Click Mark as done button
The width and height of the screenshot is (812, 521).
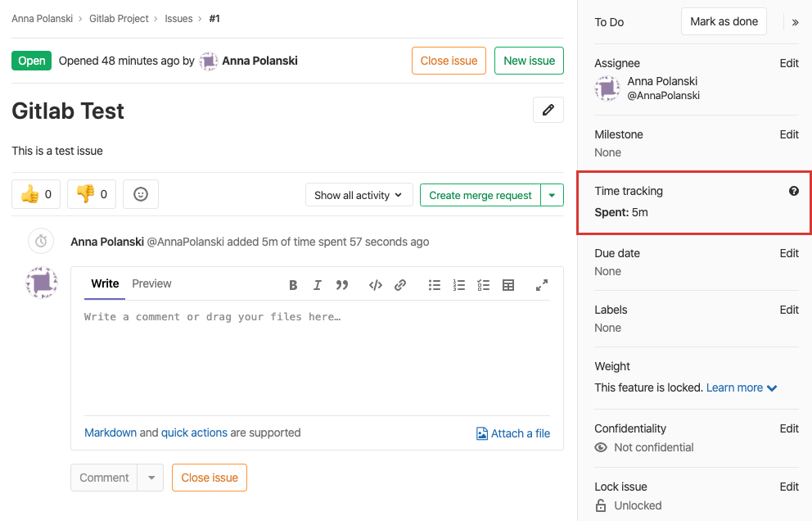pos(724,22)
